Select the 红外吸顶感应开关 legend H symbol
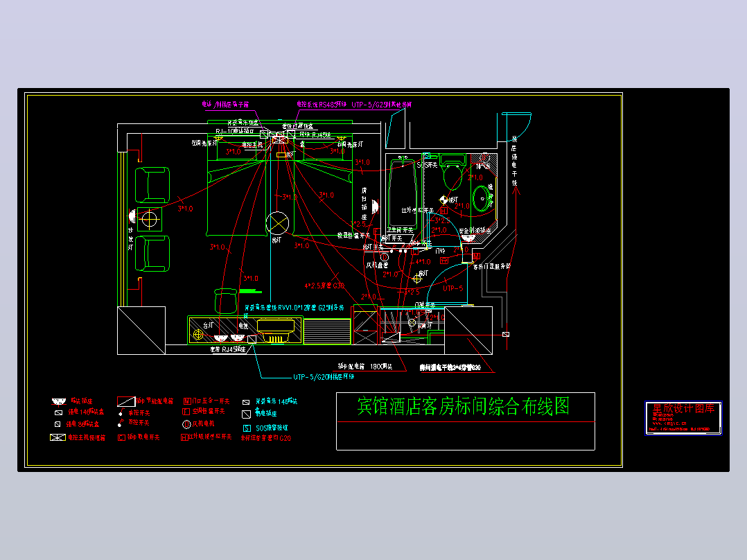This screenshot has width=747, height=560. coord(184,437)
